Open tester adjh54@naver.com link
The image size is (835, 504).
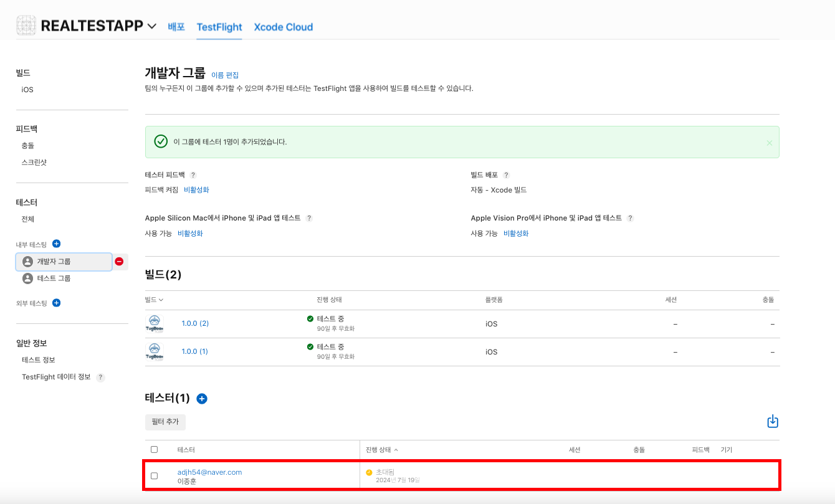[209, 472]
